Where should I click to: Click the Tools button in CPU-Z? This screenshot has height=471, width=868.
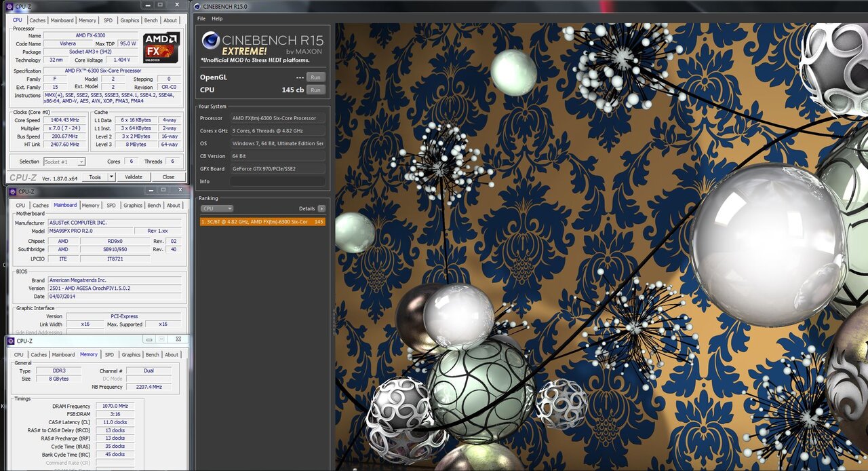(x=95, y=177)
